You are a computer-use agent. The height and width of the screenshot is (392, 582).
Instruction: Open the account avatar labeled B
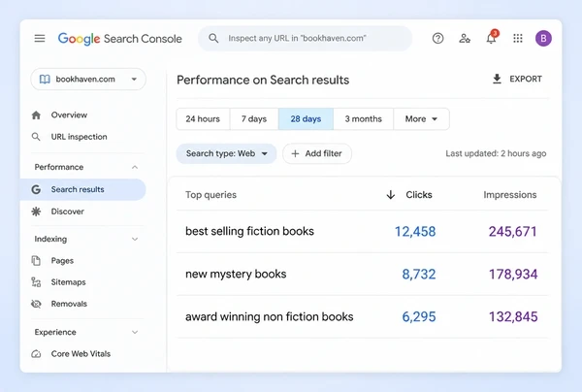543,38
